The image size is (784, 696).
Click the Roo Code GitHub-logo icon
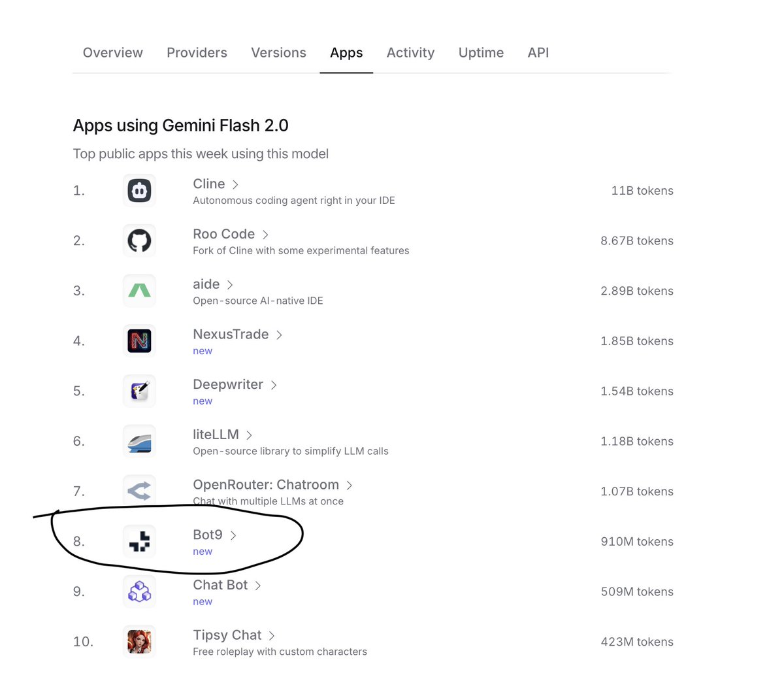pyautogui.click(x=139, y=240)
